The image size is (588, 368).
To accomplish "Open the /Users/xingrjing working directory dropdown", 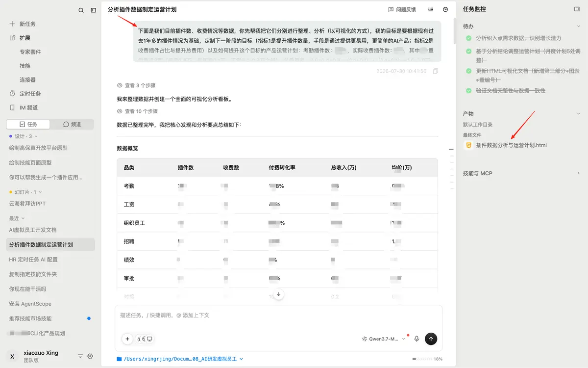I will pos(180,359).
